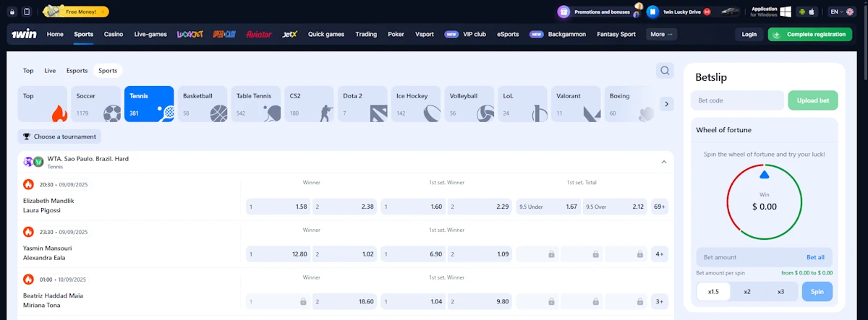This screenshot has width=868, height=320.
Task: Select the Valorant category
Action: 576,104
